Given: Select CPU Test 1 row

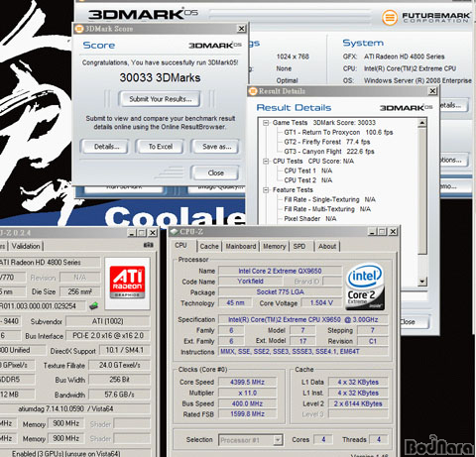Looking at the screenshot, I should 308,171.
